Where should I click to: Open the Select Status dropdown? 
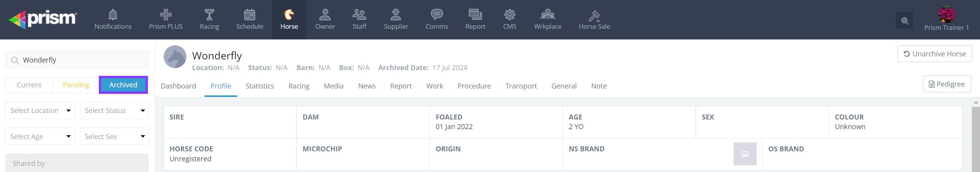[114, 111]
